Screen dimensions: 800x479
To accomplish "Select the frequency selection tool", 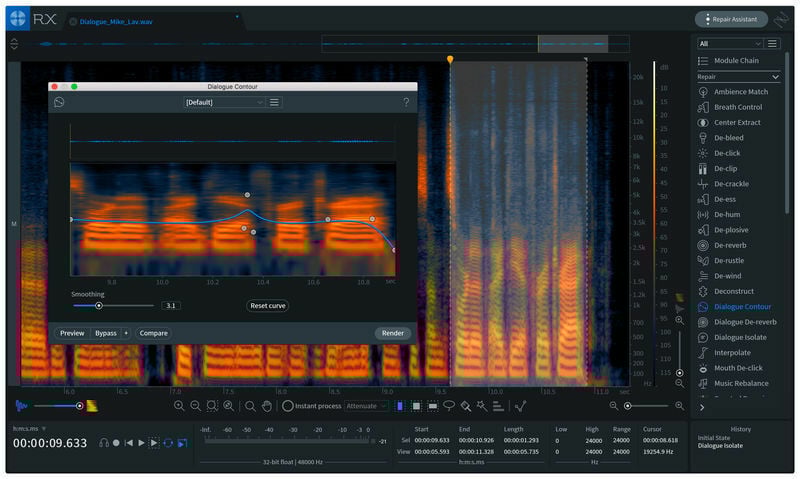I will pyautogui.click(x=433, y=406).
